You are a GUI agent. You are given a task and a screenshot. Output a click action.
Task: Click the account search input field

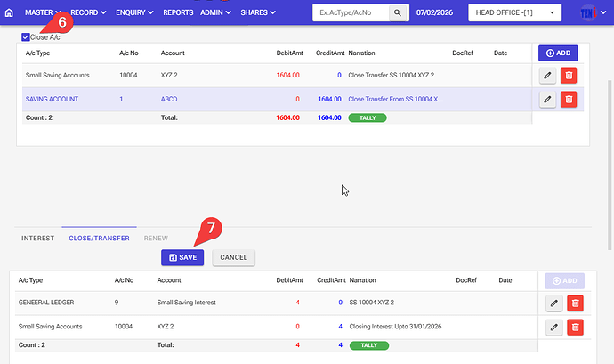click(351, 13)
